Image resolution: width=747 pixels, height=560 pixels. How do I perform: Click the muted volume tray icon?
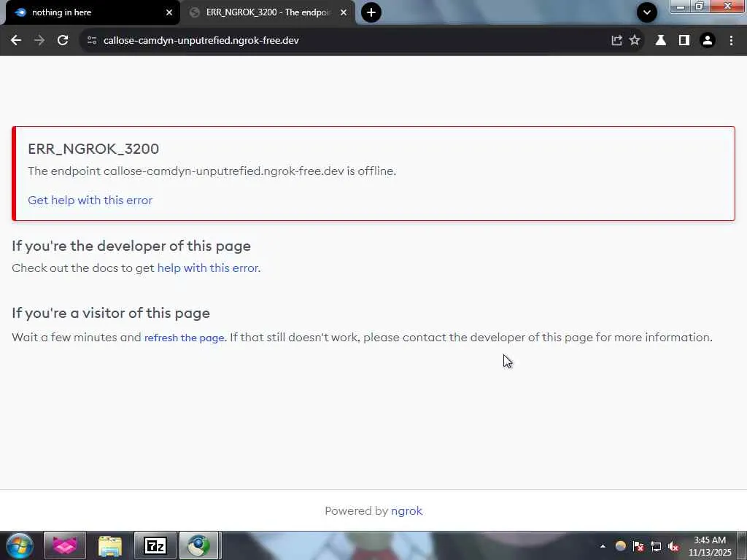[x=673, y=546]
